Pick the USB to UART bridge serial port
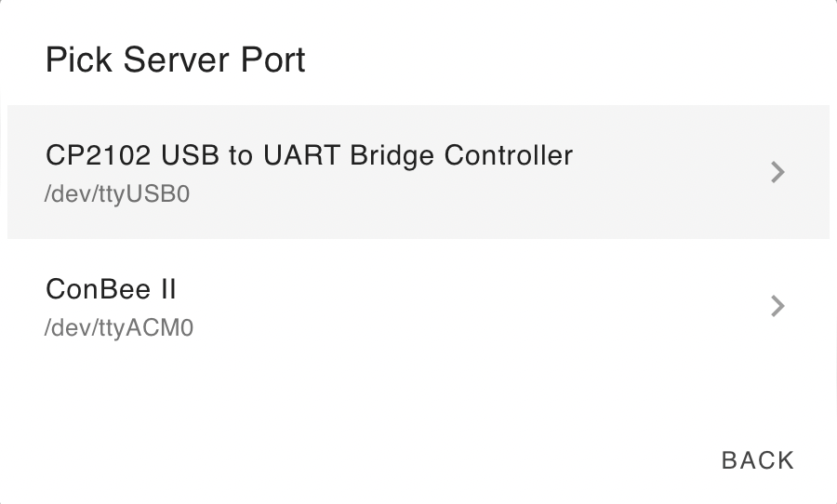The width and height of the screenshot is (837, 504). click(x=418, y=172)
